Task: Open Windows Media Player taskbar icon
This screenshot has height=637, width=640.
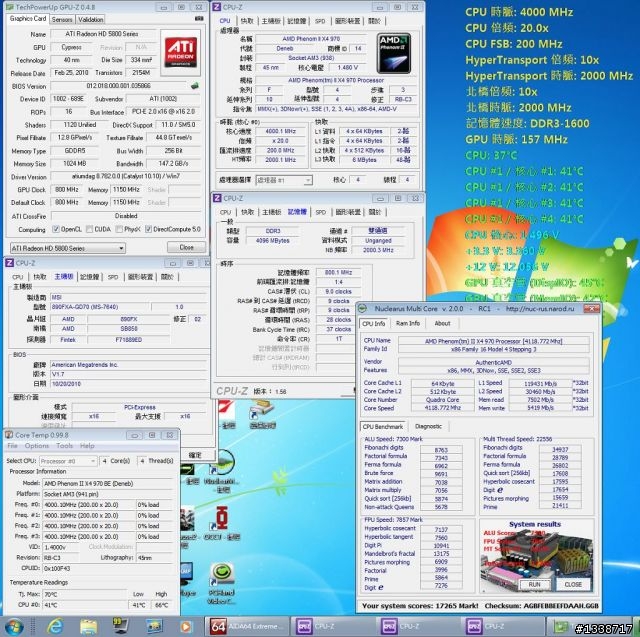Action: click(185, 627)
